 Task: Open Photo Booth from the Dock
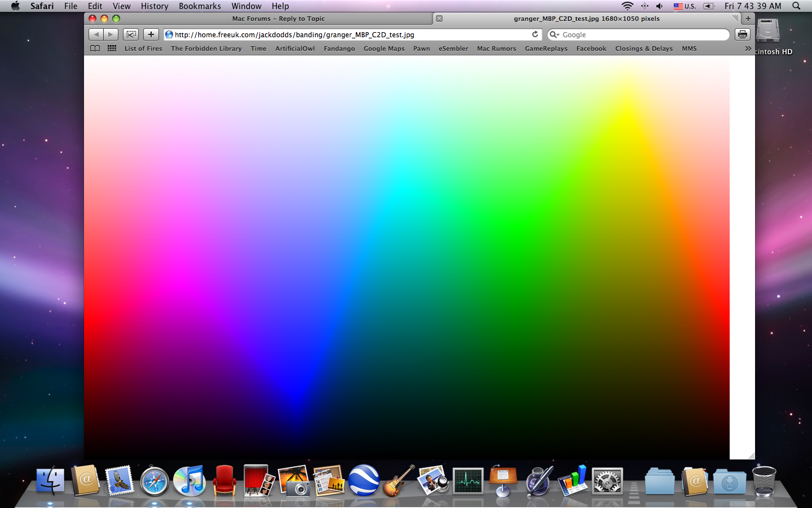[259, 481]
